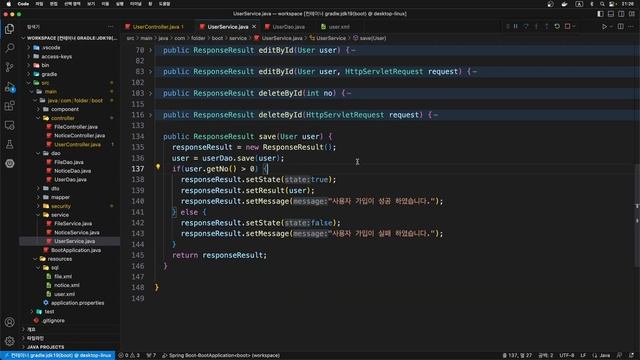
Task: Pause the debug session
Action: coord(516,27)
